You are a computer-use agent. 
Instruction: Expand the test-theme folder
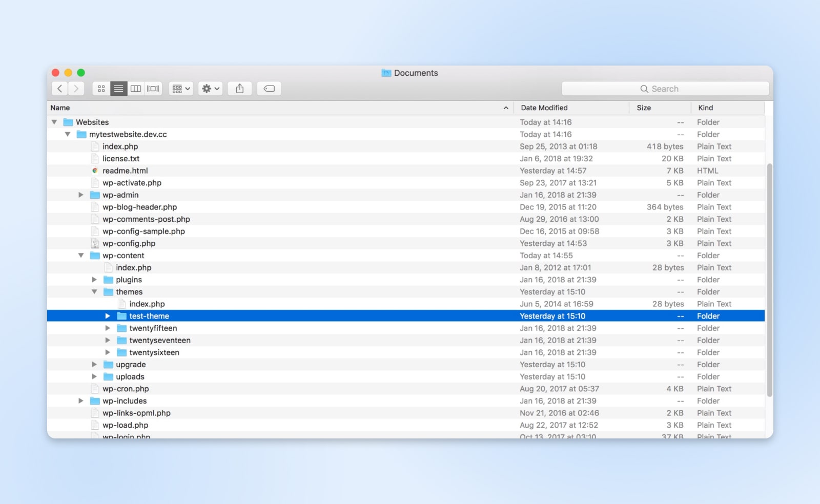pos(108,316)
